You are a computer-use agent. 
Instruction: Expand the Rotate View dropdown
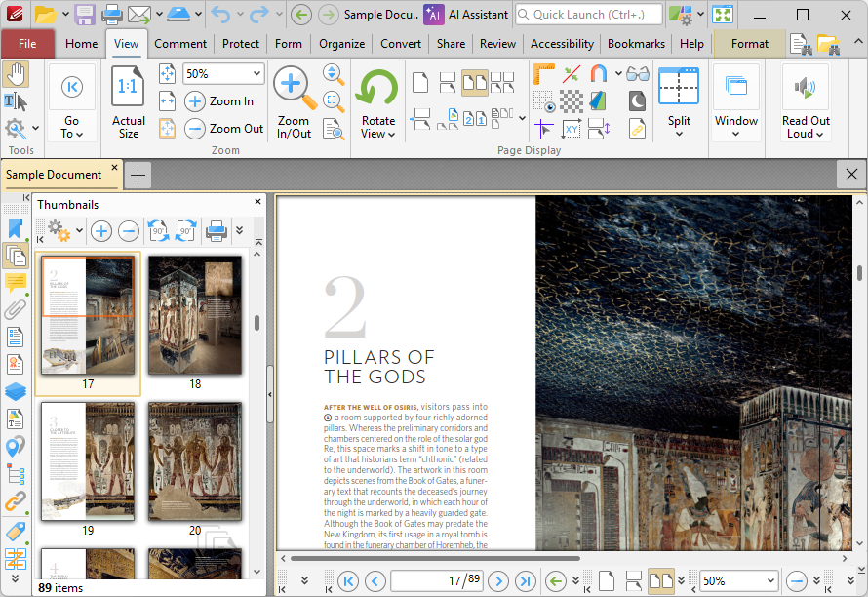(378, 128)
